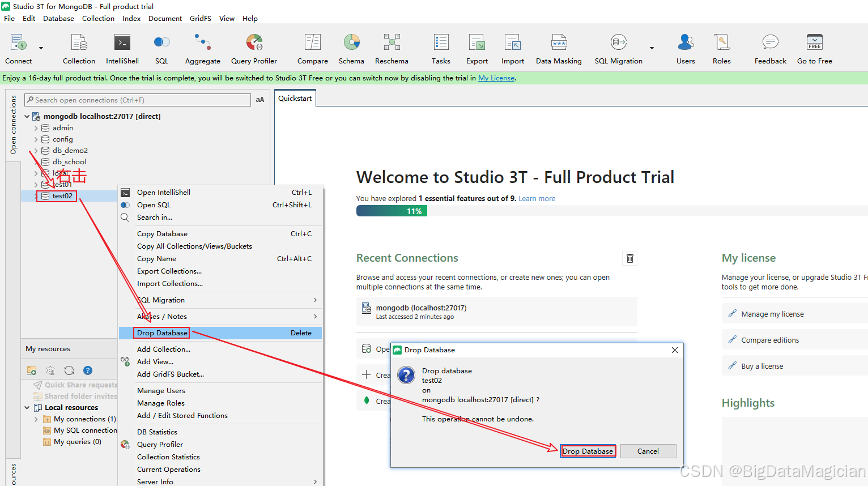Confirm with the Drop Database button
The width and height of the screenshot is (868, 486).
(x=588, y=451)
